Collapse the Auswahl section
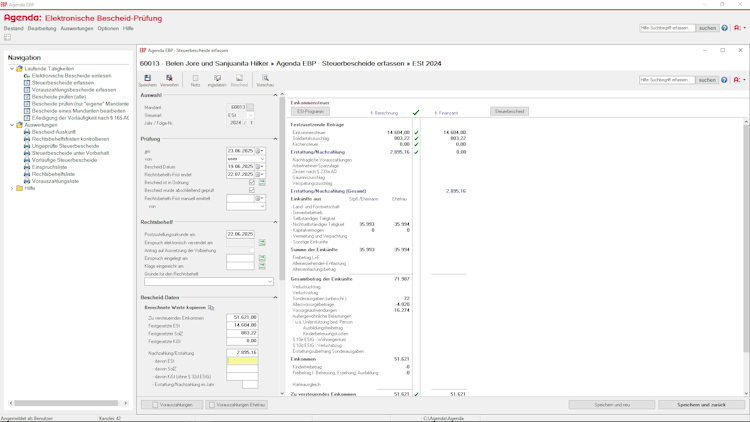750x422 pixels. pos(275,95)
